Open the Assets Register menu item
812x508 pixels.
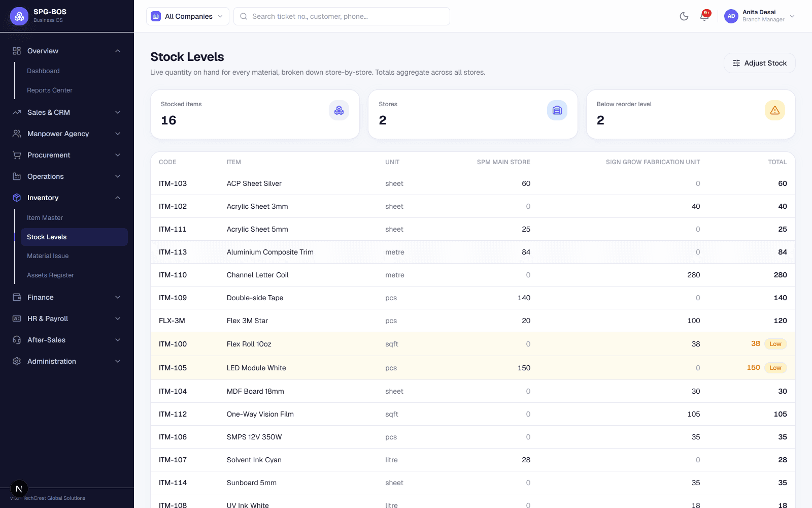point(74,275)
